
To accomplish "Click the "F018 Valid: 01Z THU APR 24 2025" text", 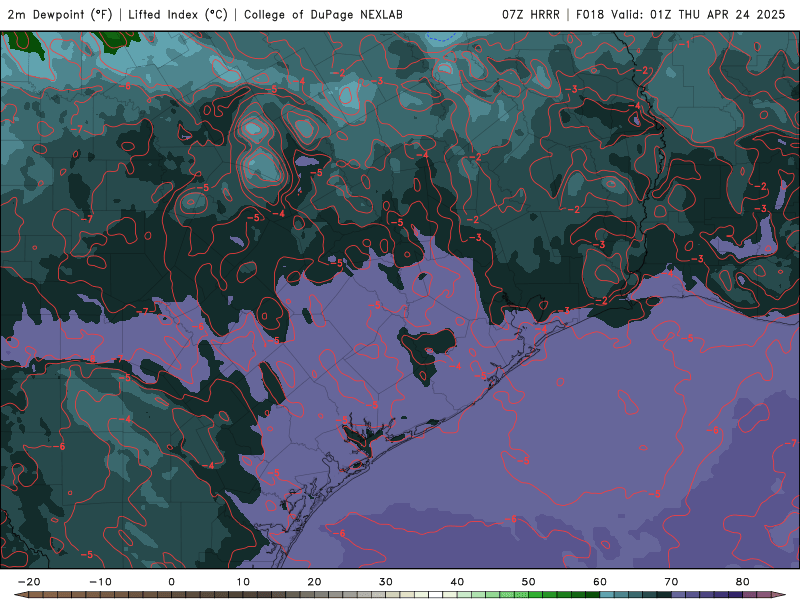I will pos(681,15).
